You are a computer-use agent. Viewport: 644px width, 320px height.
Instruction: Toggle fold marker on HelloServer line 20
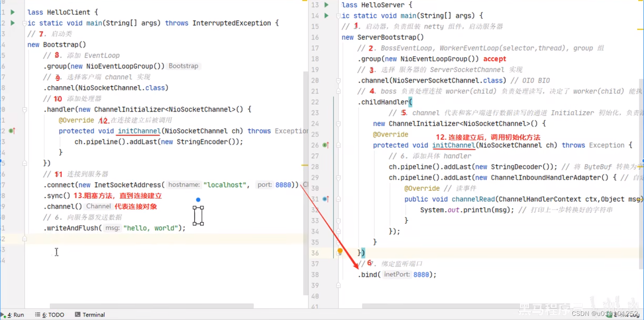pos(338,80)
